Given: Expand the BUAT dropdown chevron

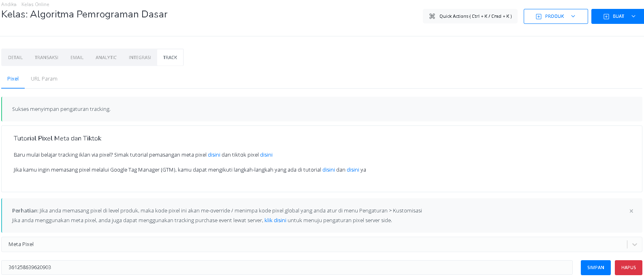Looking at the screenshot, I should coord(634,17).
